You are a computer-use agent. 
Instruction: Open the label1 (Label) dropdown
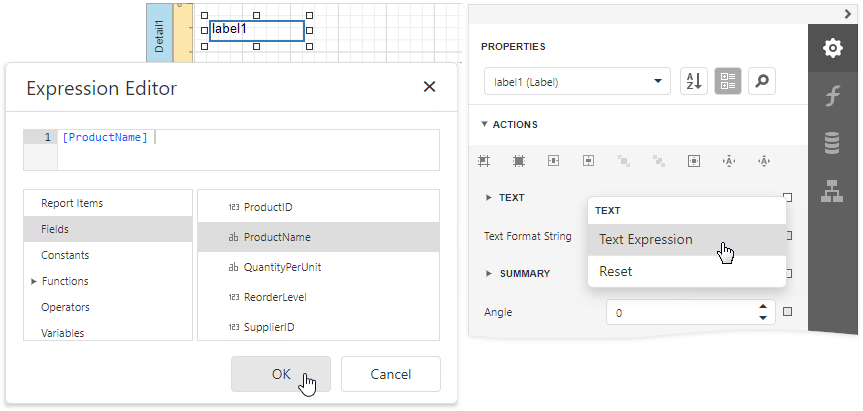click(576, 82)
